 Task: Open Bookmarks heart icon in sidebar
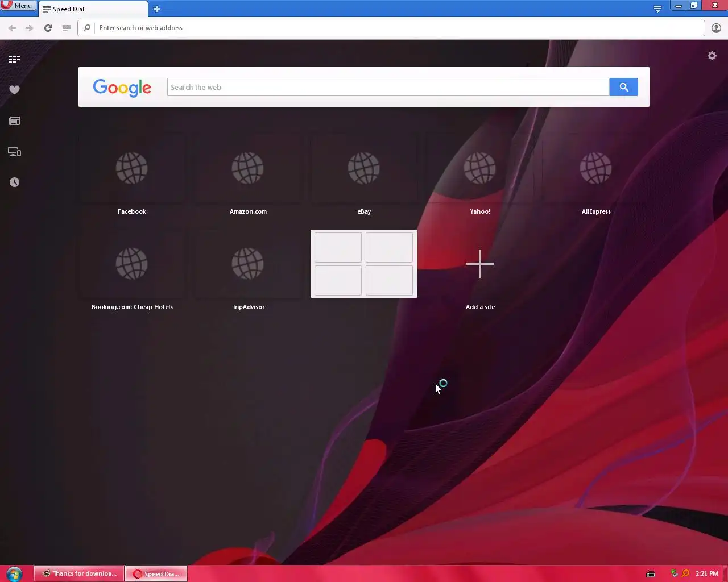(14, 90)
